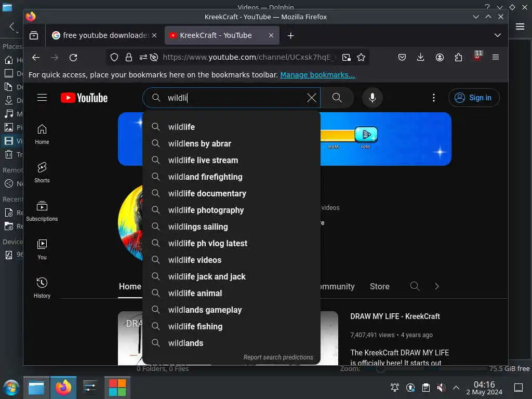Open the Firefox View icon
Screen dimensions: 532x399
[34, 35]
